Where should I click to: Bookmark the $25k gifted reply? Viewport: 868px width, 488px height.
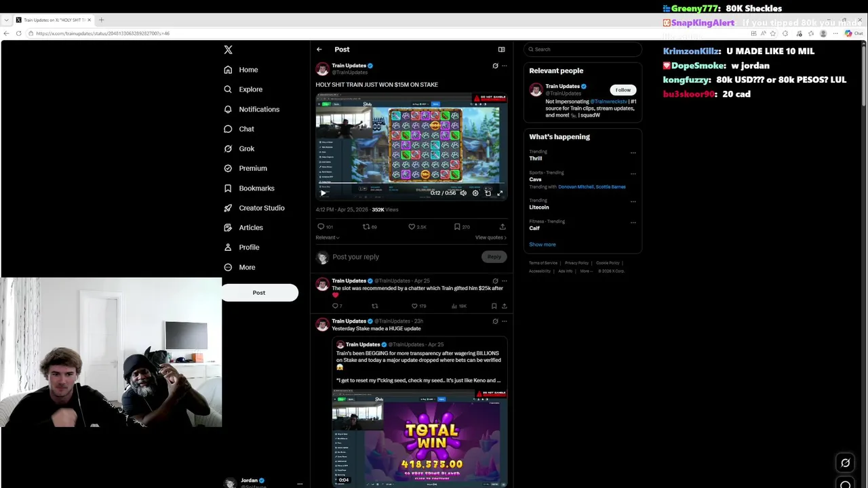494,306
